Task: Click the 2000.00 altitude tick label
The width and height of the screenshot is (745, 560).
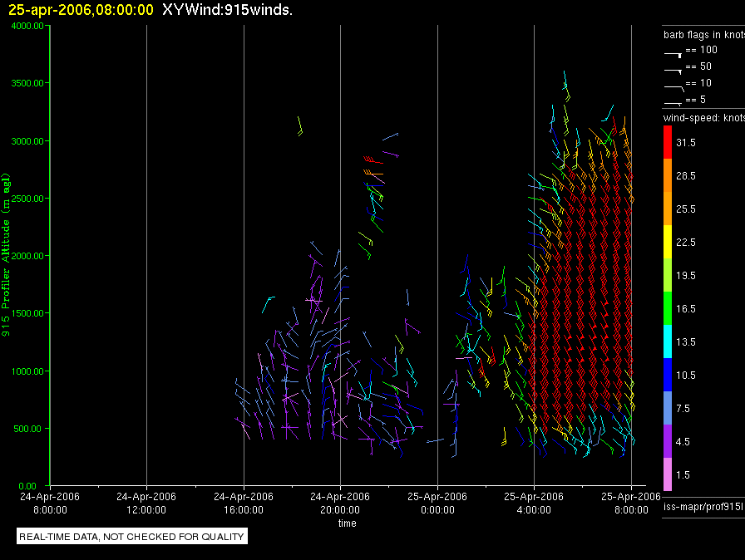Action: [27, 256]
